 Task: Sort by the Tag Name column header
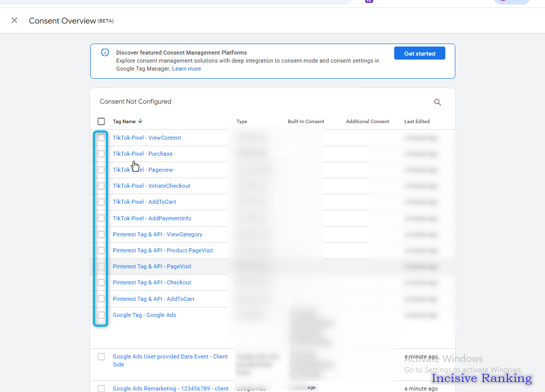pyautogui.click(x=128, y=121)
